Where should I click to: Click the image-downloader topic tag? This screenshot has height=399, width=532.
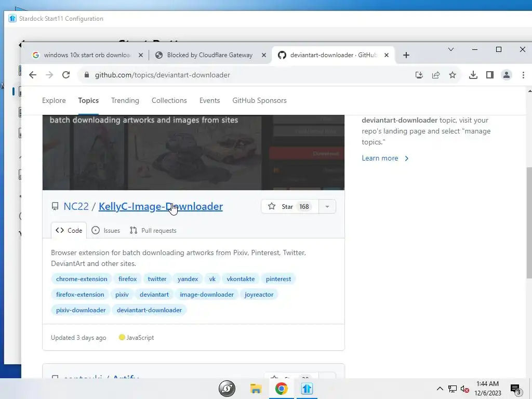pyautogui.click(x=207, y=295)
